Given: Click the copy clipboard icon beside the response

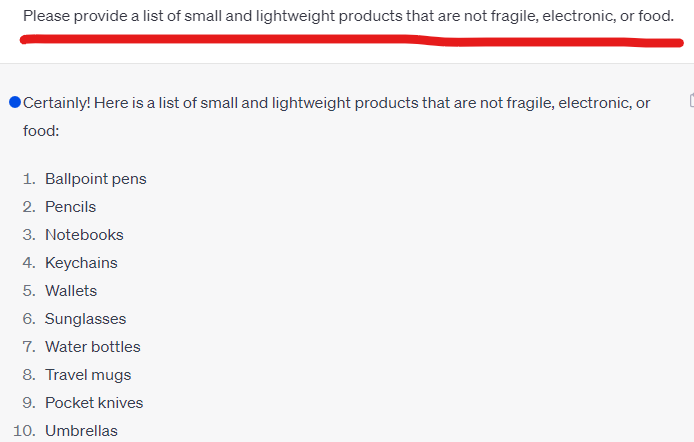Looking at the screenshot, I should click(691, 100).
